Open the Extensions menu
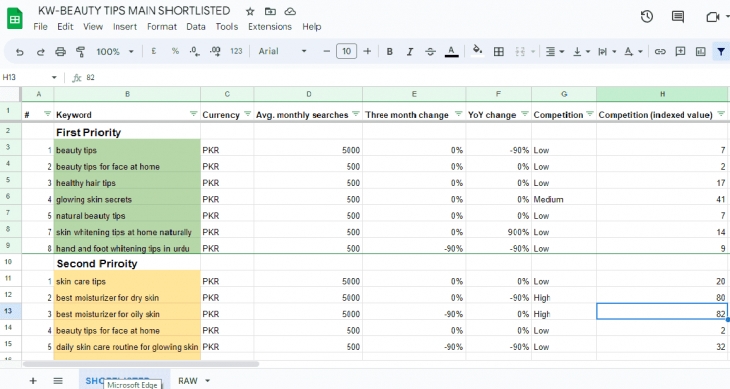 [x=270, y=27]
